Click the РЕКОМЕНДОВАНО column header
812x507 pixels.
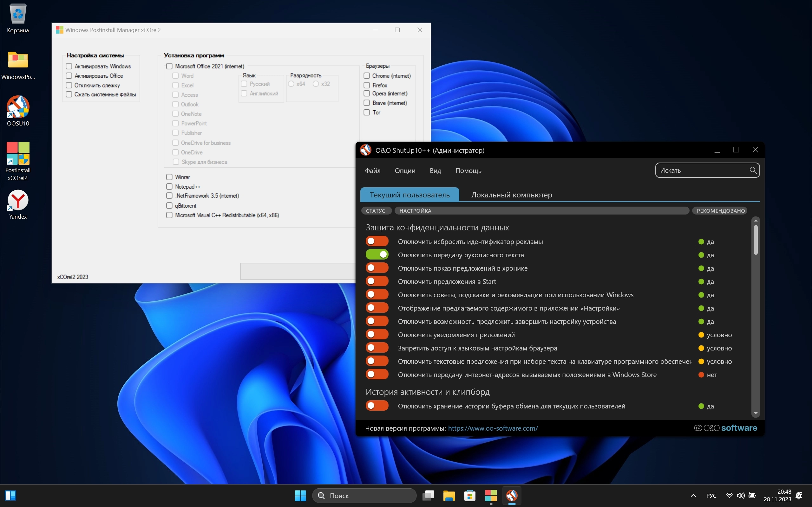coord(720,211)
